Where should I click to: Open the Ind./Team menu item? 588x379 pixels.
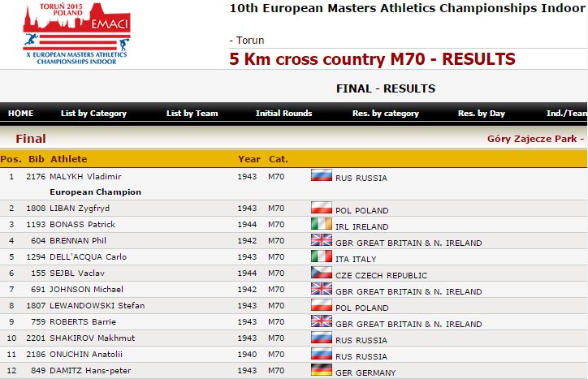(x=566, y=114)
